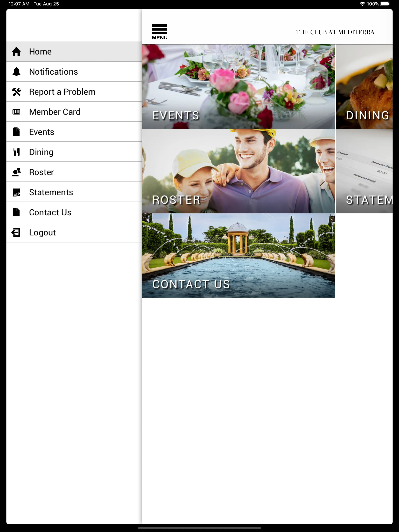Click the Report a Problem wrench icon
399x532 pixels.
[17, 92]
